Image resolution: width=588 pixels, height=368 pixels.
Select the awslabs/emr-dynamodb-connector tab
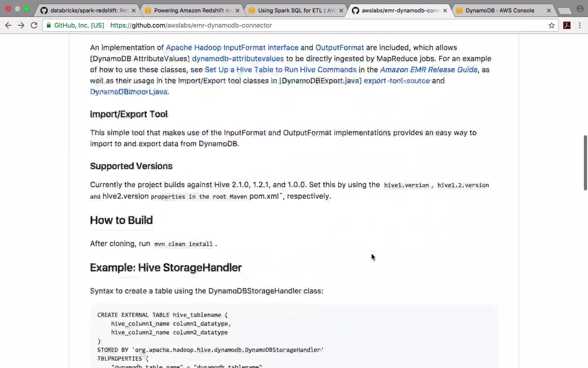(x=399, y=10)
